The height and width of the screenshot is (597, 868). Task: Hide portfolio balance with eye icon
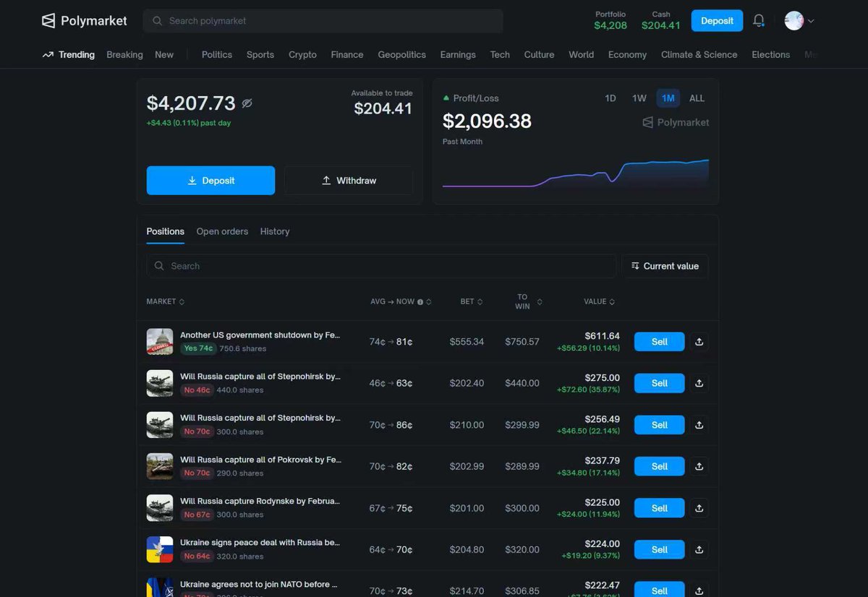click(247, 103)
